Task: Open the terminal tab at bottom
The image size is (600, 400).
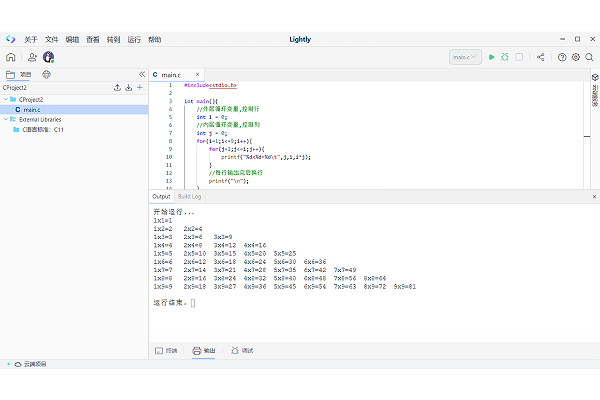Action: pos(166,350)
